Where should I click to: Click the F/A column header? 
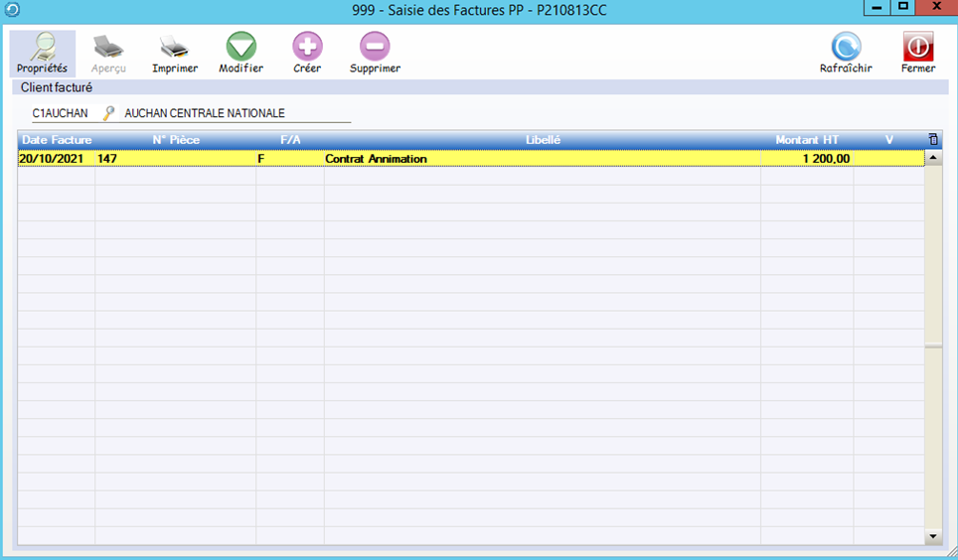point(290,140)
